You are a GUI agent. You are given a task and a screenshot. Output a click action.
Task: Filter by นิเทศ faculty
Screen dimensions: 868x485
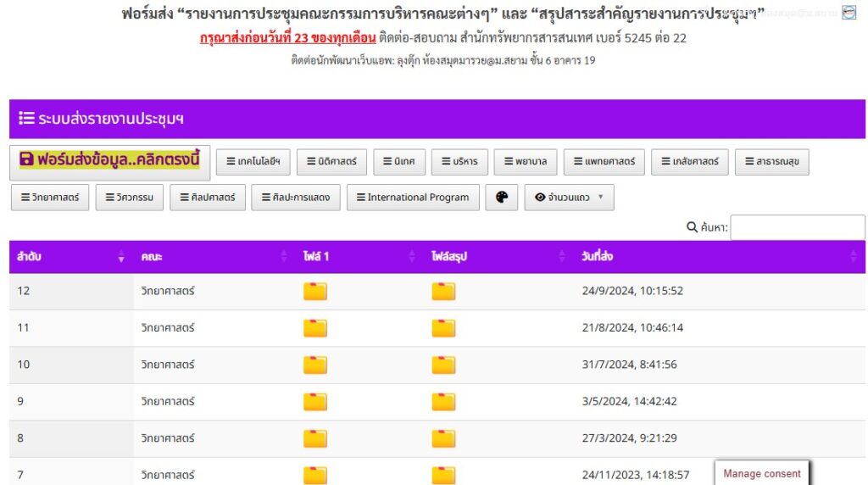399,162
